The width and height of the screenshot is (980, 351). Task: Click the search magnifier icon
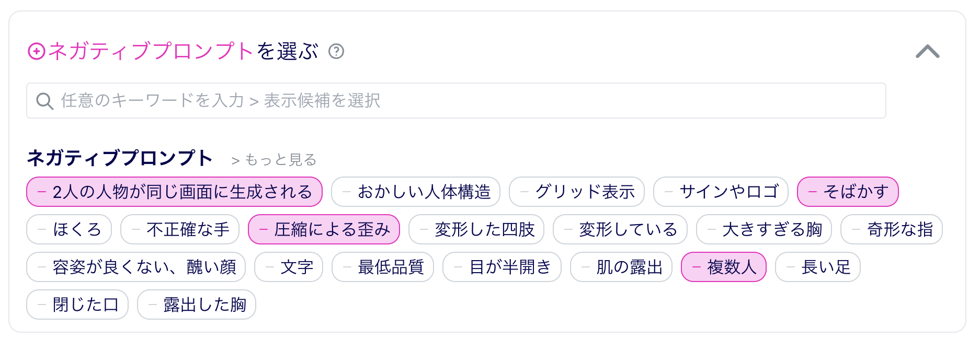(44, 101)
